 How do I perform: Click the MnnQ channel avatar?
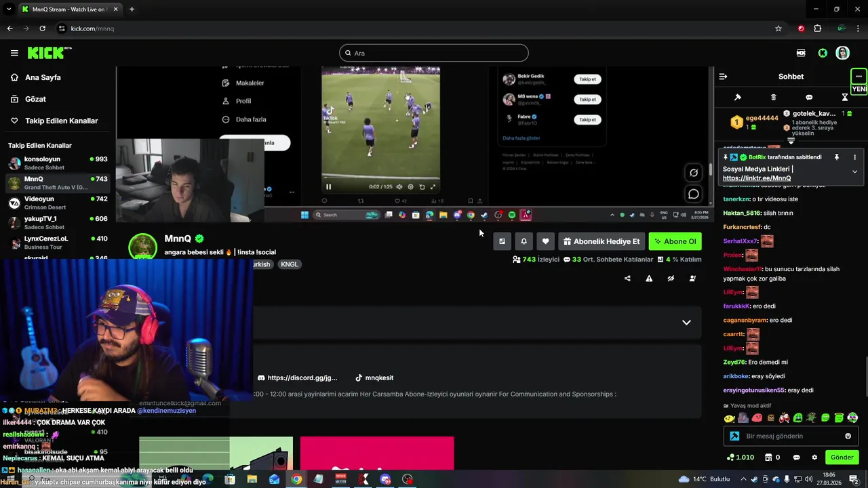click(x=143, y=248)
